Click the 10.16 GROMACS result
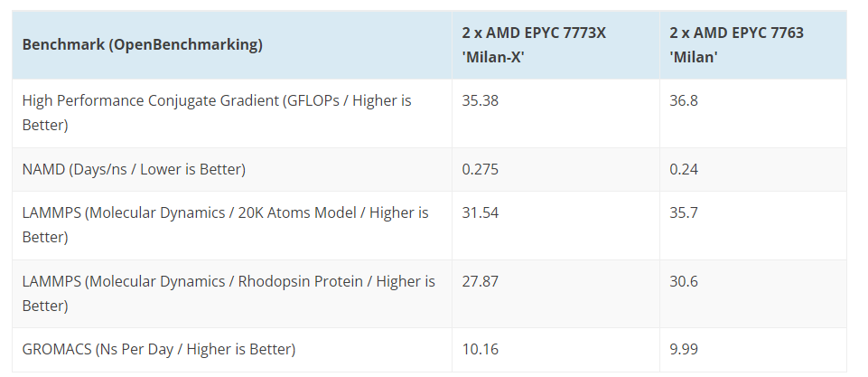868x377 pixels. (480, 349)
